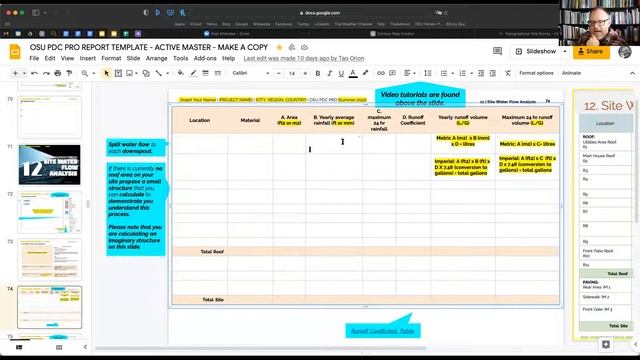Click the Print icon
The image size is (640, 360).
pyautogui.click(x=58, y=73)
